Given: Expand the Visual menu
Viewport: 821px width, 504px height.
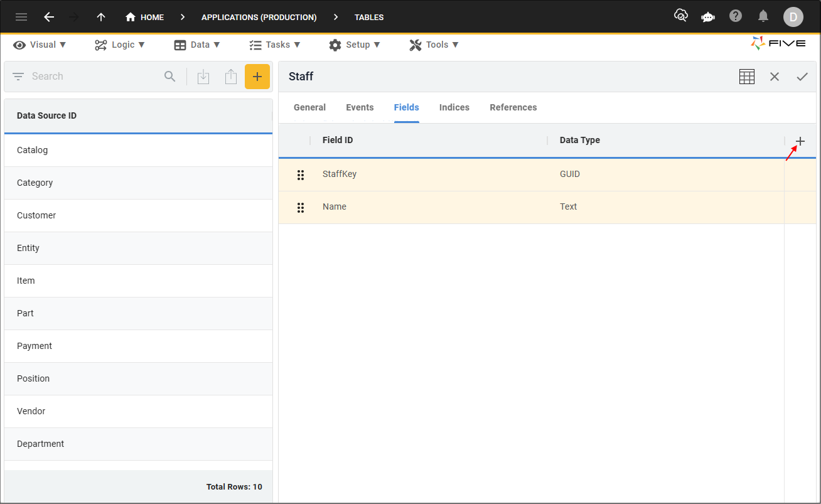Looking at the screenshot, I should (40, 45).
